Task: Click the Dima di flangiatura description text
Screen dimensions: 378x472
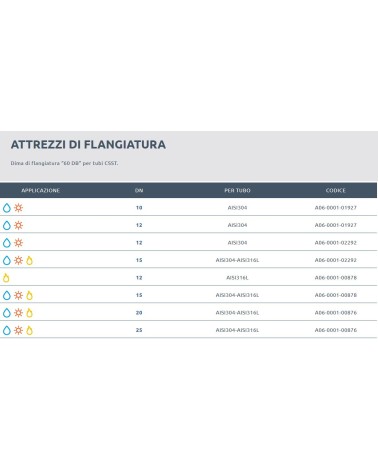Action: pos(64,163)
